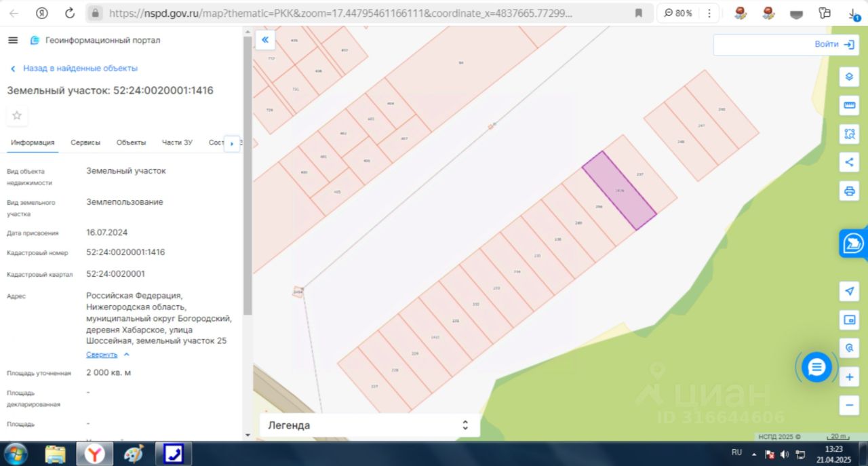Open the blue side widget tab
868x466 pixels.
pyautogui.click(x=853, y=243)
